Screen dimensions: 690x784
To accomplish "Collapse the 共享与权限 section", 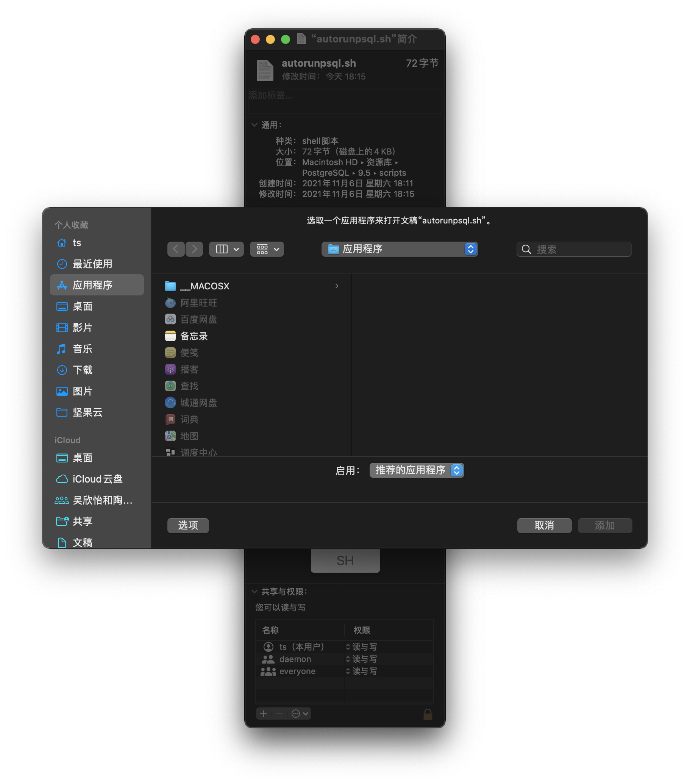I will click(254, 591).
